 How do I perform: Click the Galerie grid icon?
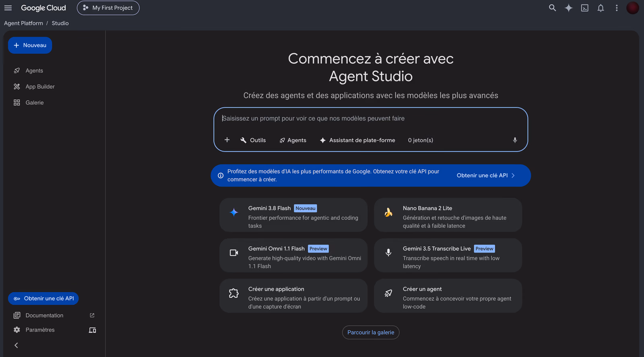click(17, 103)
